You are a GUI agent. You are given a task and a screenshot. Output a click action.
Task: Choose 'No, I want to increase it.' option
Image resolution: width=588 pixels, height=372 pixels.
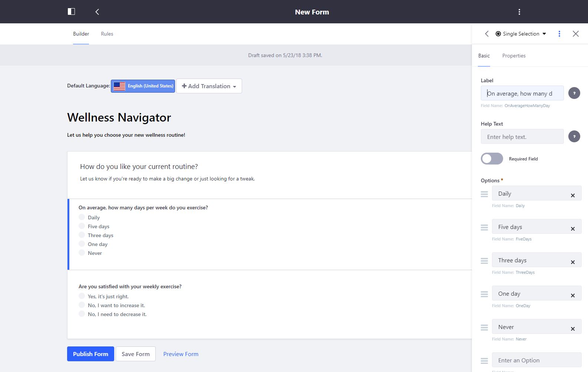pos(82,305)
